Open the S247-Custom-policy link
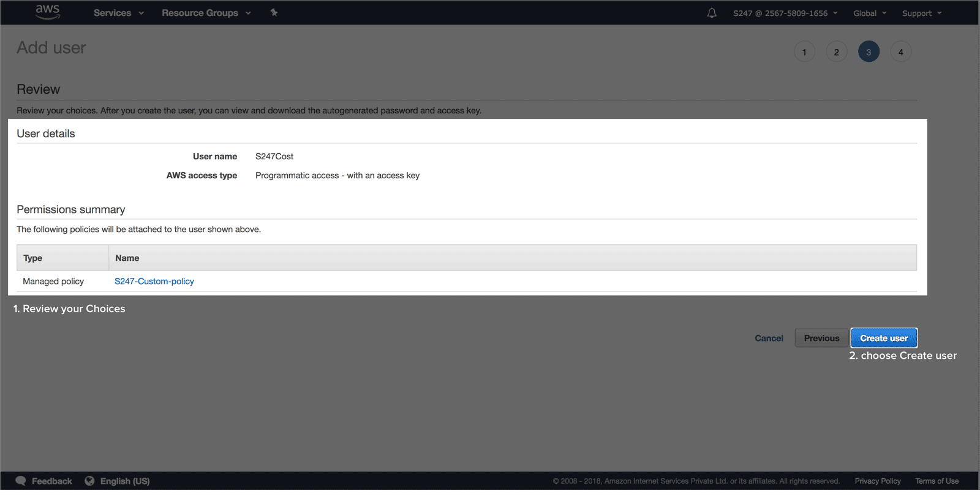 pos(154,281)
